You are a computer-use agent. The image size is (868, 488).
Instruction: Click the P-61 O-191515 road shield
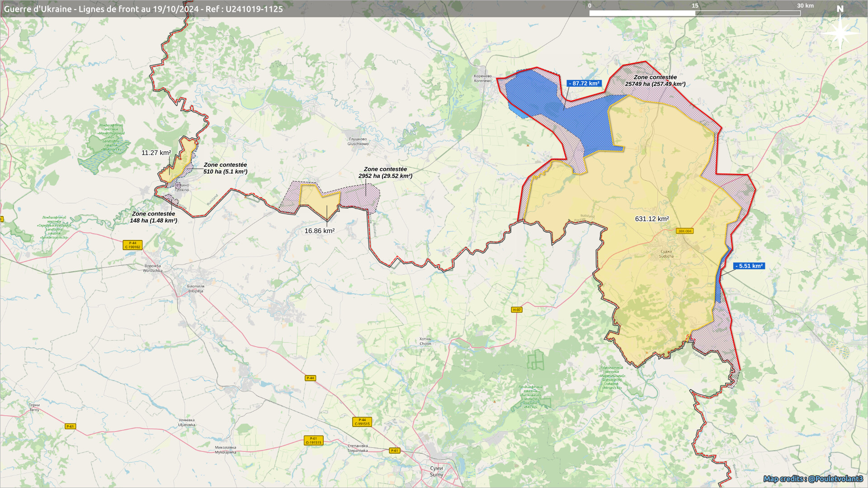(313, 441)
